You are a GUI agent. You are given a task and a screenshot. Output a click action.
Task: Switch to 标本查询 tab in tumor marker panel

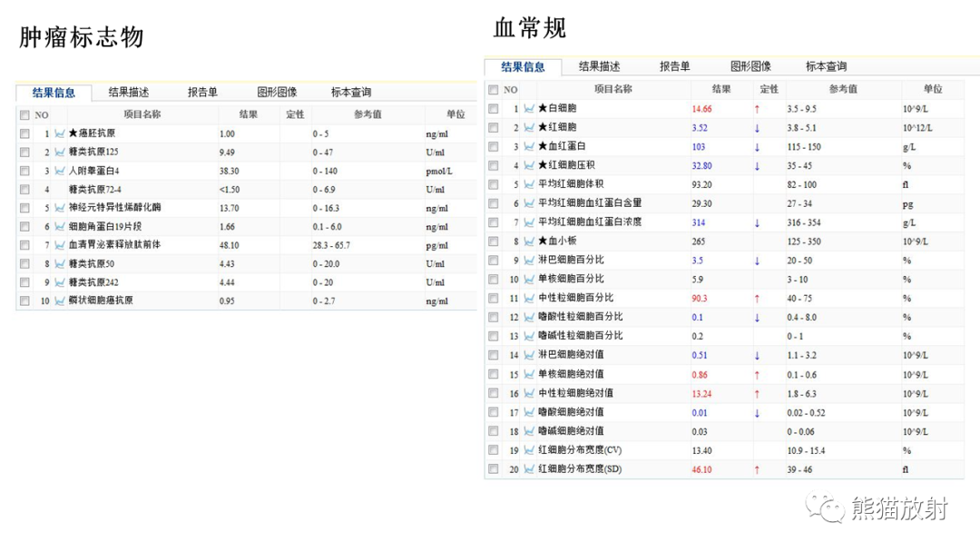tap(351, 93)
